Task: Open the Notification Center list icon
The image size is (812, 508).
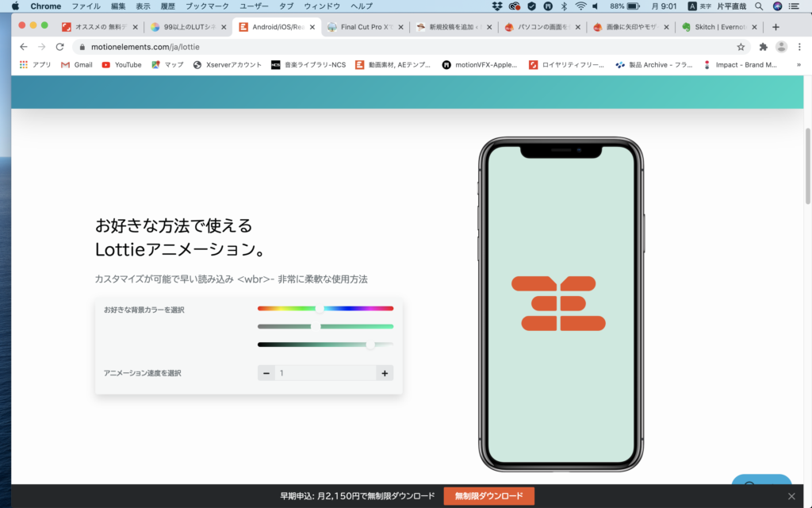Action: [x=794, y=6]
